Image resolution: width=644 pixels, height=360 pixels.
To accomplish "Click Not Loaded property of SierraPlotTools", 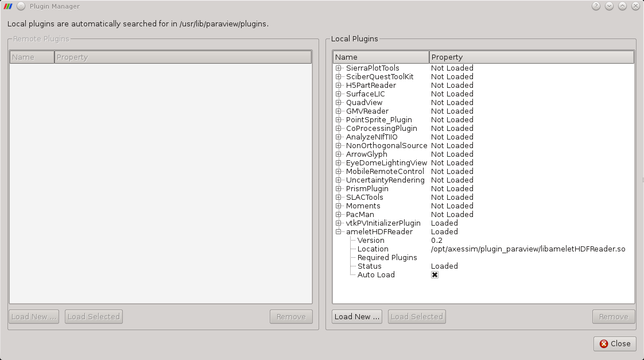I will coord(452,68).
